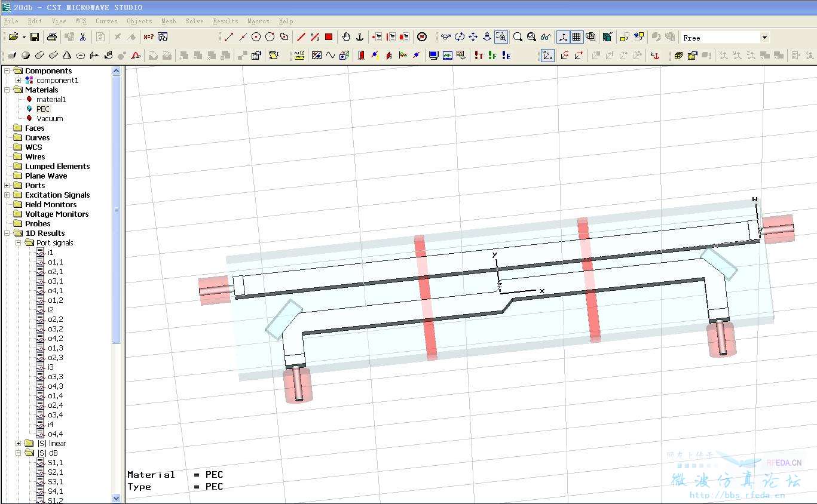The height and width of the screenshot is (504, 817).
Task: Open the WCS menu
Action: 81,21
